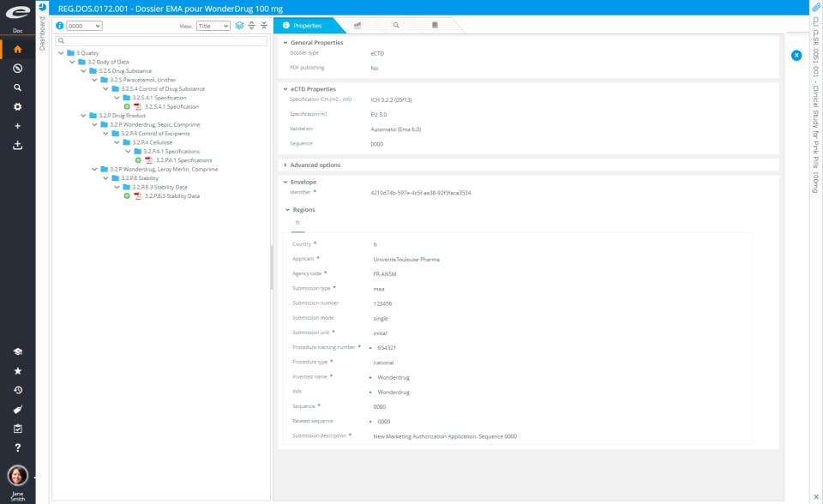Viewport: 823px width, 504px height.
Task: Click the layers stack icon above the document tree
Action: coord(238,26)
